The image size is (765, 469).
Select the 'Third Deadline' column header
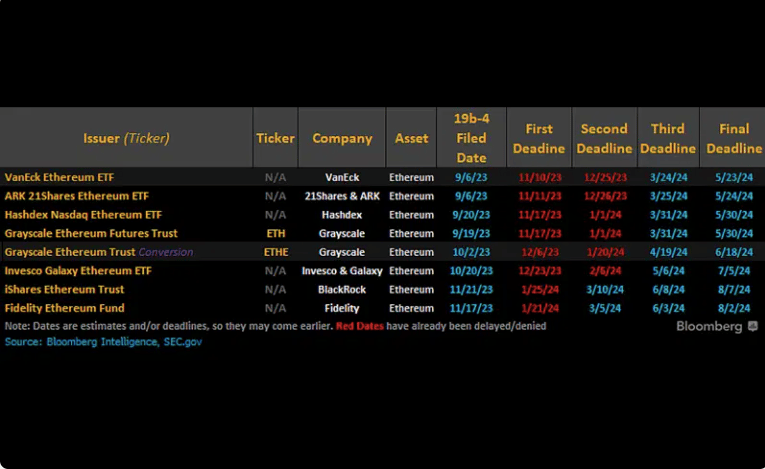[668, 138]
